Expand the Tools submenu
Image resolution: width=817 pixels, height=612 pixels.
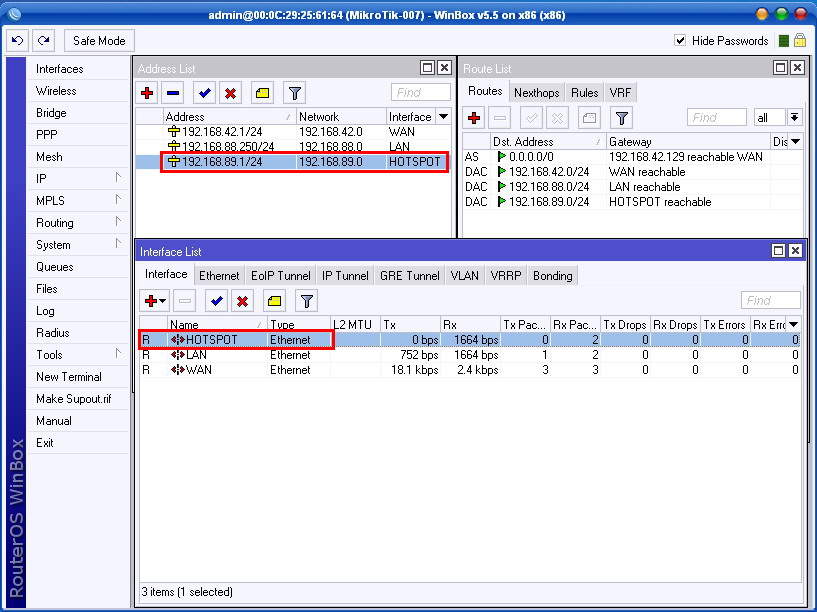click(77, 355)
